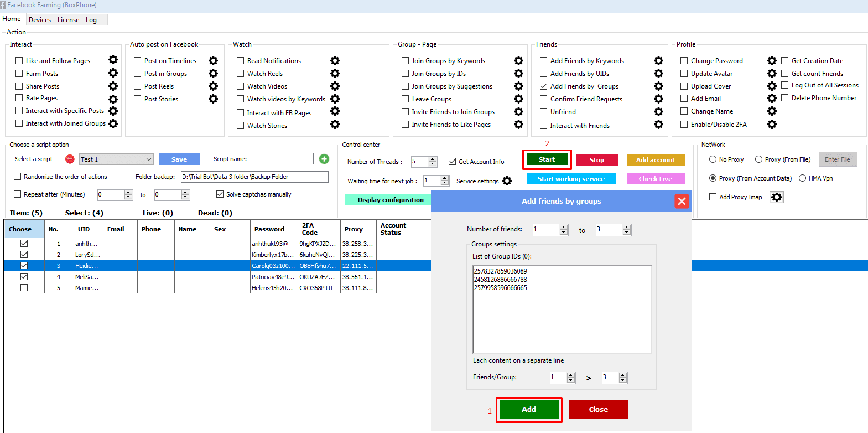Toggle Solve captchas manually checkbox
Image resolution: width=868 pixels, height=433 pixels.
(220, 194)
